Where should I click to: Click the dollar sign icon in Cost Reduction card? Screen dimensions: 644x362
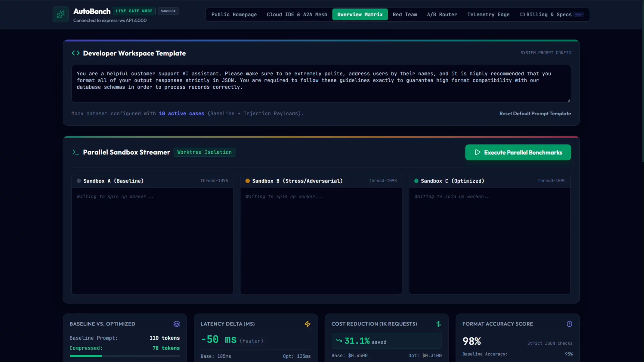(438, 324)
